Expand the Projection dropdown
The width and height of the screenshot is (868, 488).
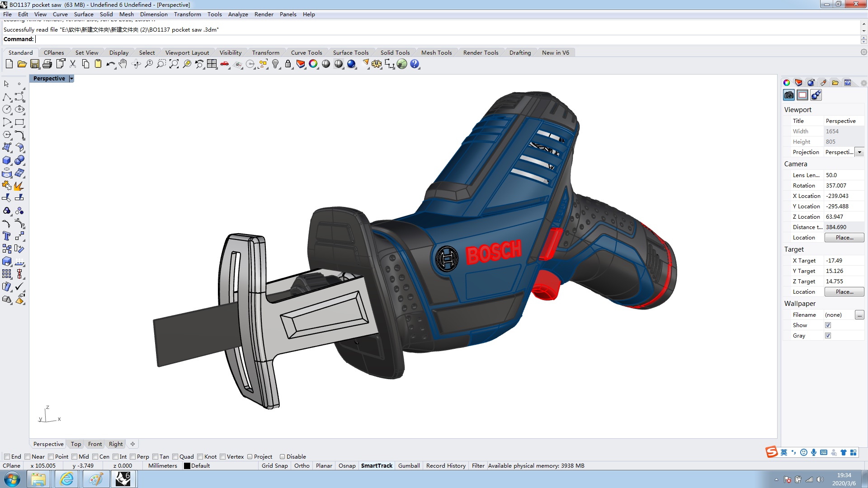[859, 152]
